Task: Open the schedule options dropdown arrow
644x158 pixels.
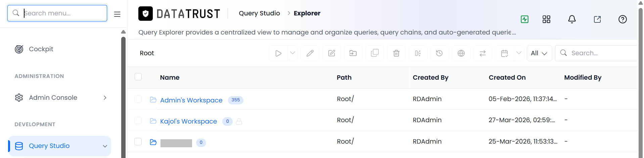Action: (519, 53)
